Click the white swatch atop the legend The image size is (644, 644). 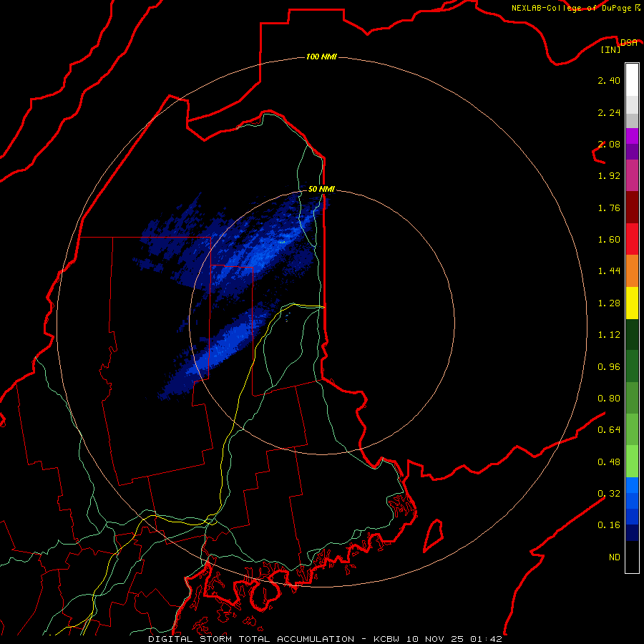(x=632, y=80)
